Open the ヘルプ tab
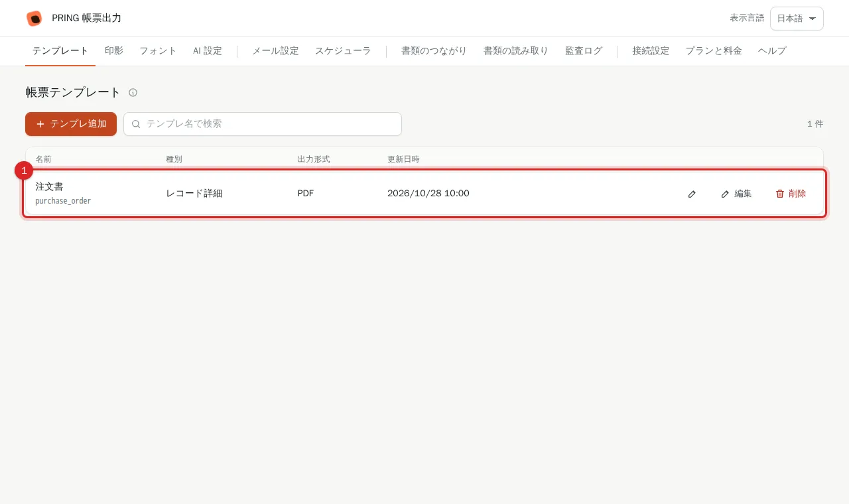 click(x=772, y=51)
